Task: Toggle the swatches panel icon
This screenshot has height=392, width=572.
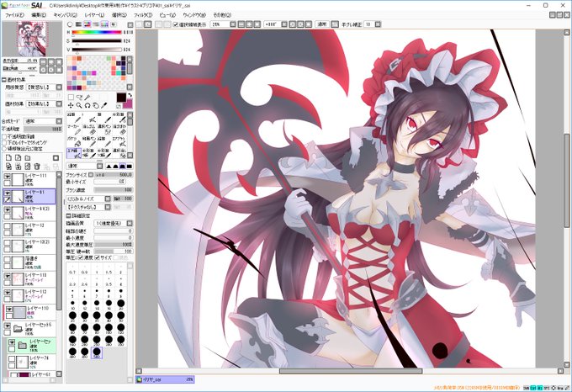Action: pos(104,24)
